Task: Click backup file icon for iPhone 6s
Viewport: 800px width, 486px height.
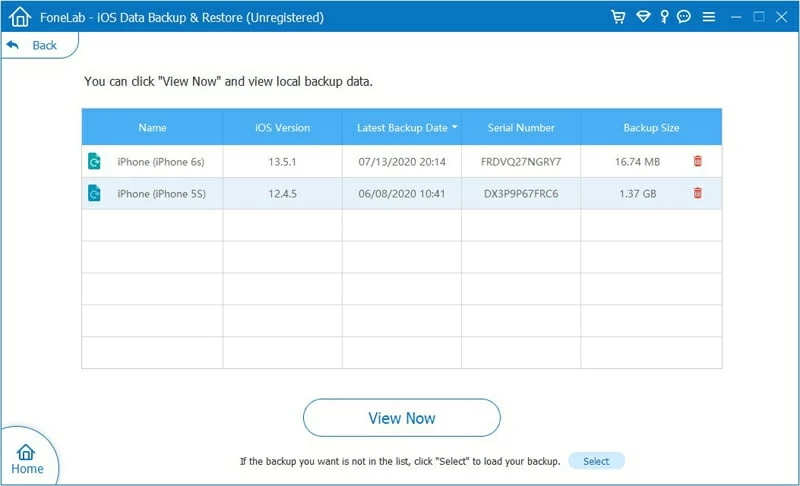Action: click(x=94, y=161)
